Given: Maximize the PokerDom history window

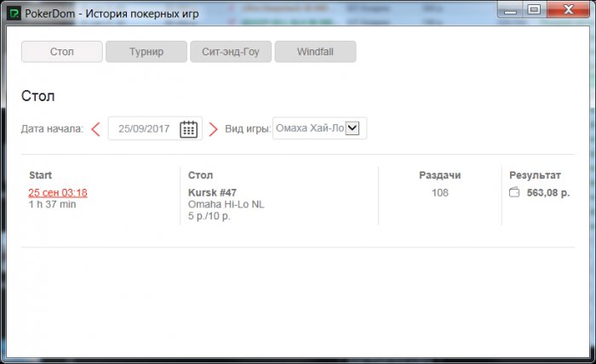Looking at the screenshot, I should click(x=534, y=10).
